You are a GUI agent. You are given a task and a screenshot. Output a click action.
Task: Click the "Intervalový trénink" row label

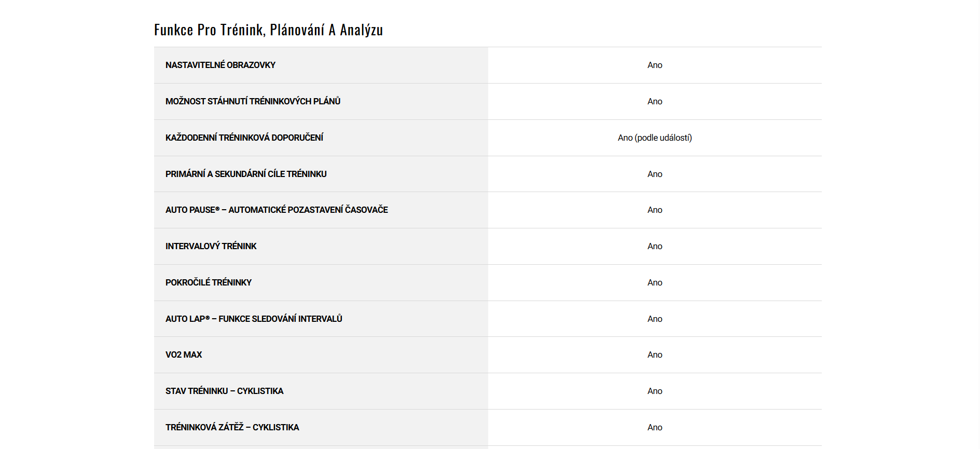(211, 247)
